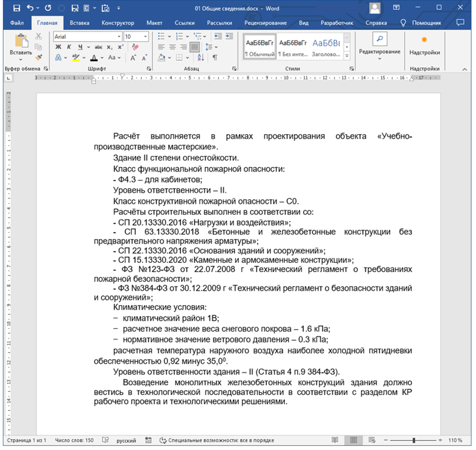This screenshot has height=450, width=476.
Task: Apply strikethrough formatting
Action: pyautogui.click(x=99, y=47)
